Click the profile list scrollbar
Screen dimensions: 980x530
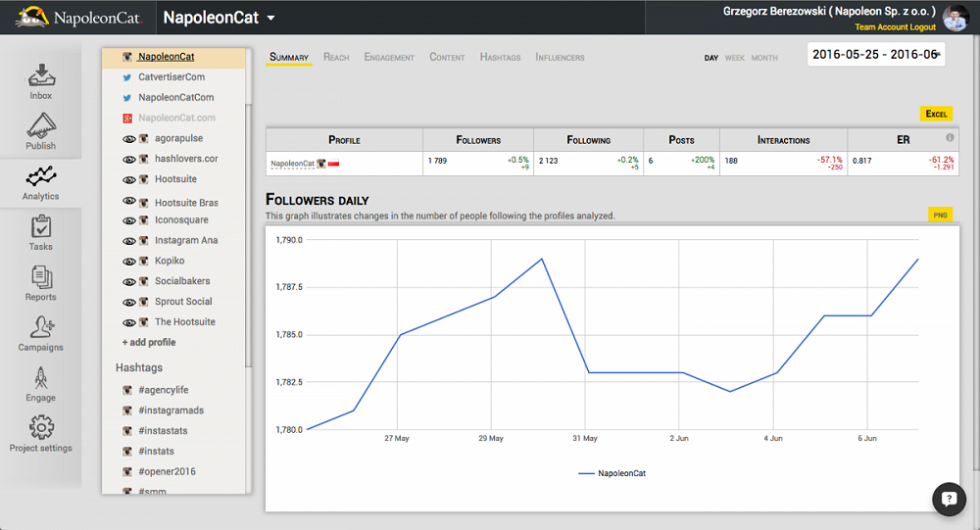coord(248,234)
